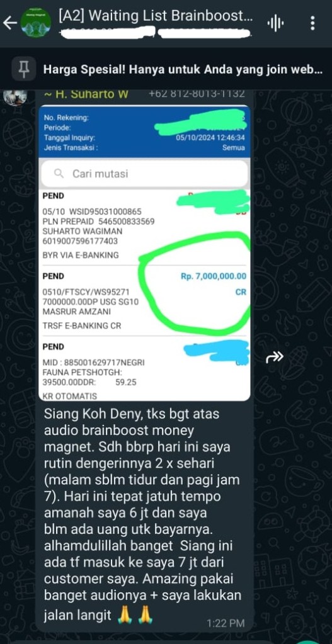Screen dimensions: 332x644
Task: Tap the Cari mutasi search field
Action: [x=145, y=174]
